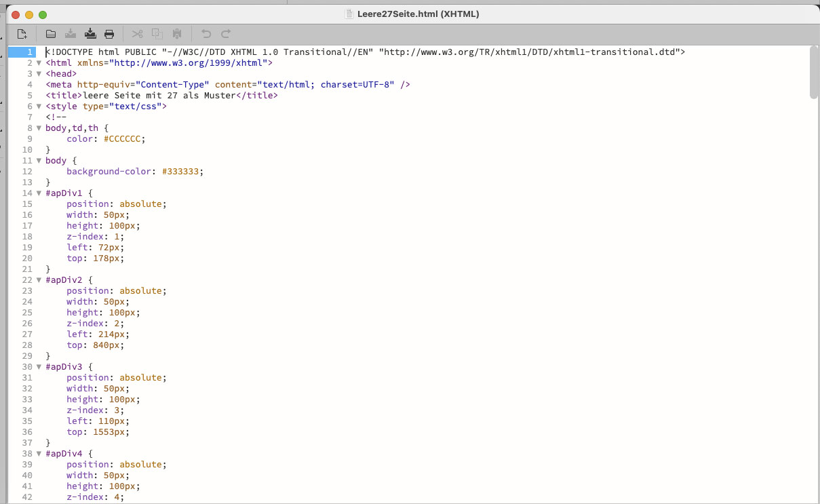The image size is (820, 504).
Task: Fold the style block on line 6
Action: click(39, 106)
